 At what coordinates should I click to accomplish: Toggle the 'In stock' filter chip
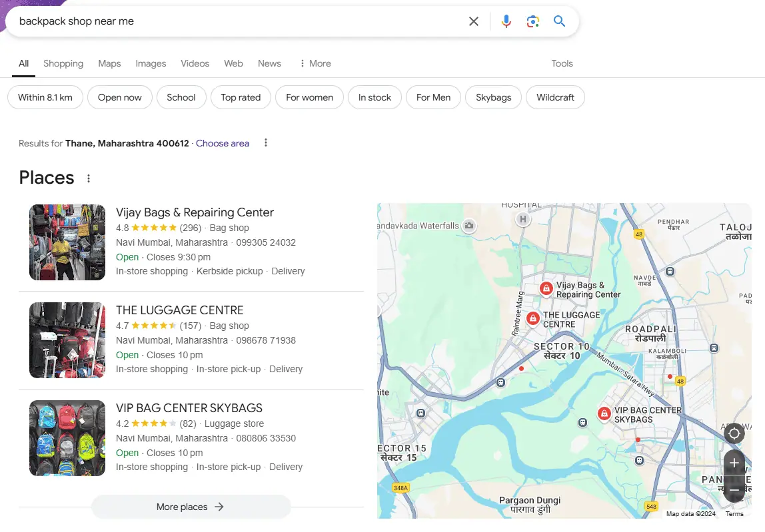(375, 97)
